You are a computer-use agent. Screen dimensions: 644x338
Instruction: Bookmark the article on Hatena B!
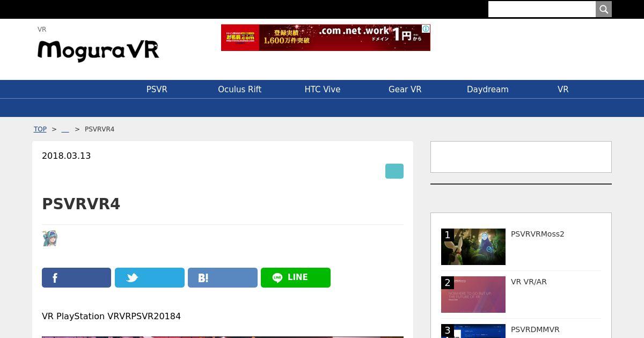pyautogui.click(x=223, y=278)
